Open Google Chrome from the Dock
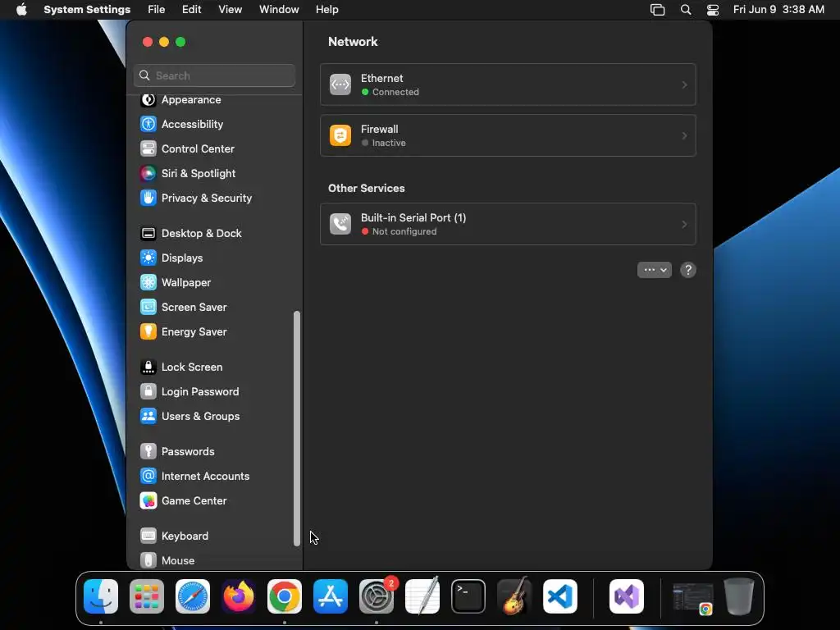840x630 pixels. click(285, 596)
